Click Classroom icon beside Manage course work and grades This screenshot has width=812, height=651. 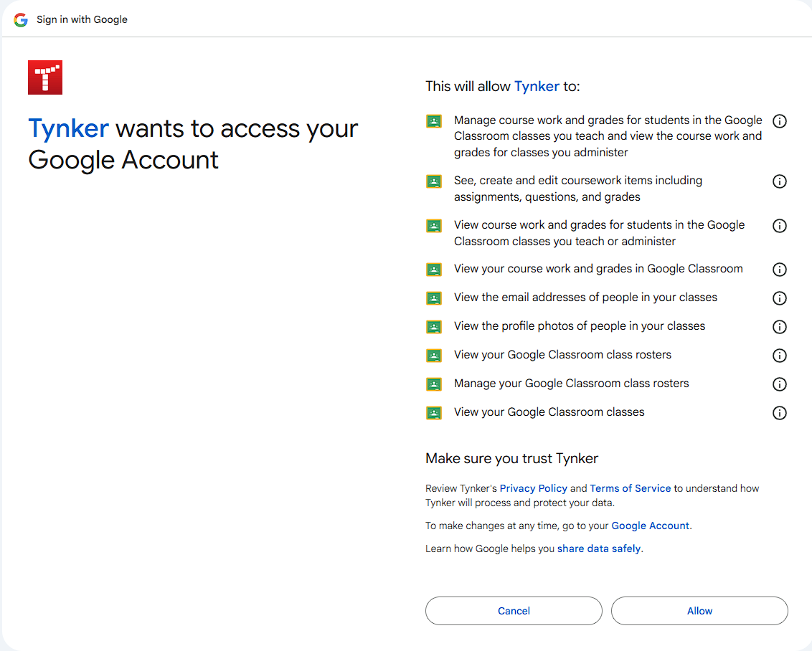434,122
